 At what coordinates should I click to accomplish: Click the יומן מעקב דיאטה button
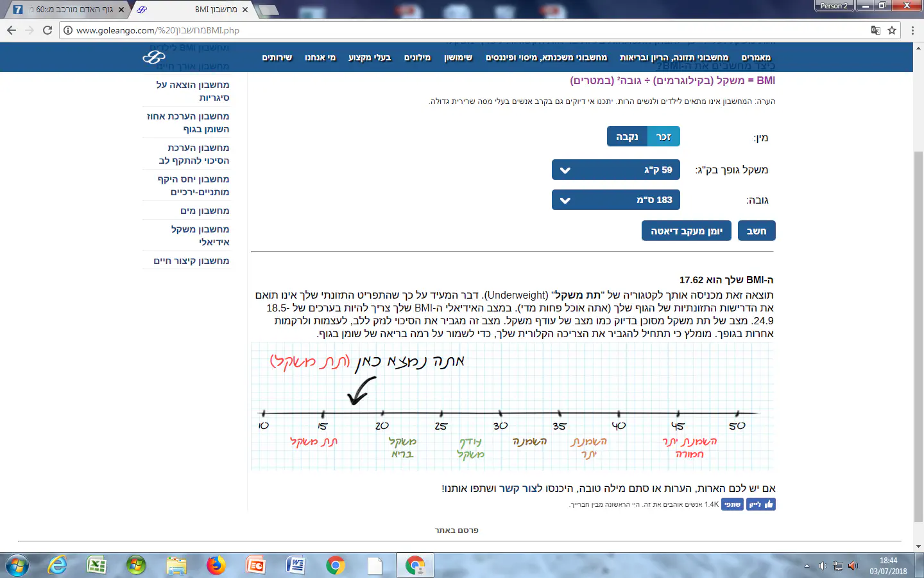[686, 231]
